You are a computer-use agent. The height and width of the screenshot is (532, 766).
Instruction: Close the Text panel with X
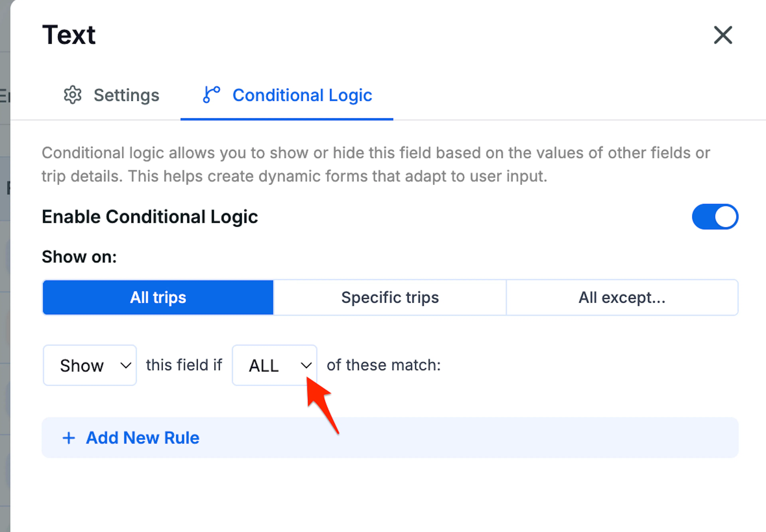723,35
